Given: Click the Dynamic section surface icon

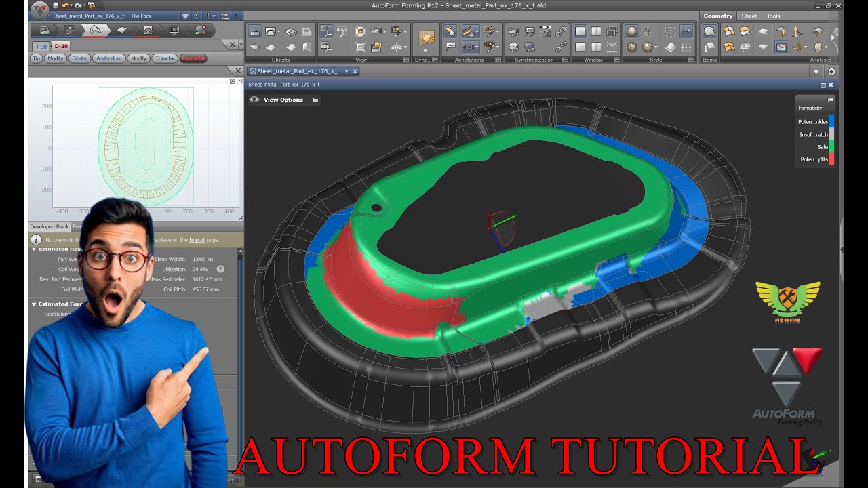Looking at the screenshot, I should click(x=426, y=37).
